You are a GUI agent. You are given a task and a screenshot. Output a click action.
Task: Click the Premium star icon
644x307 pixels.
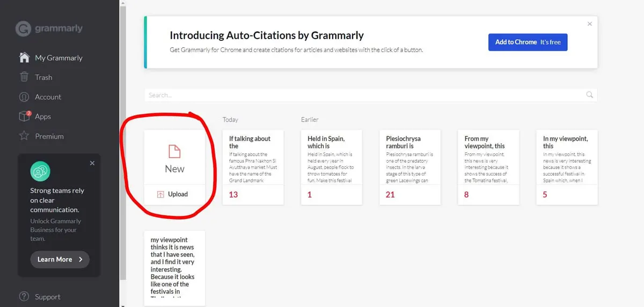[24, 136]
